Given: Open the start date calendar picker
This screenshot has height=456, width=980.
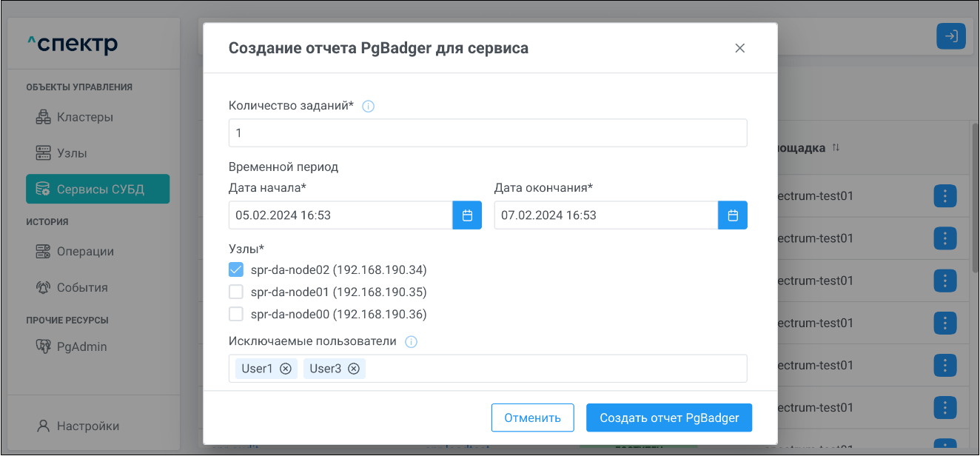Looking at the screenshot, I should coord(467,215).
